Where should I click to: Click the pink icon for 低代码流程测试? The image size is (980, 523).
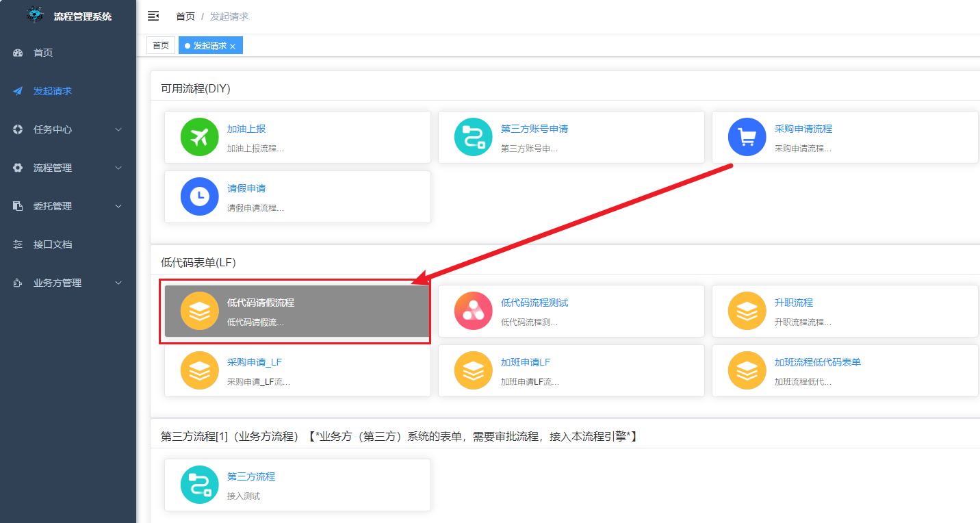click(x=473, y=311)
